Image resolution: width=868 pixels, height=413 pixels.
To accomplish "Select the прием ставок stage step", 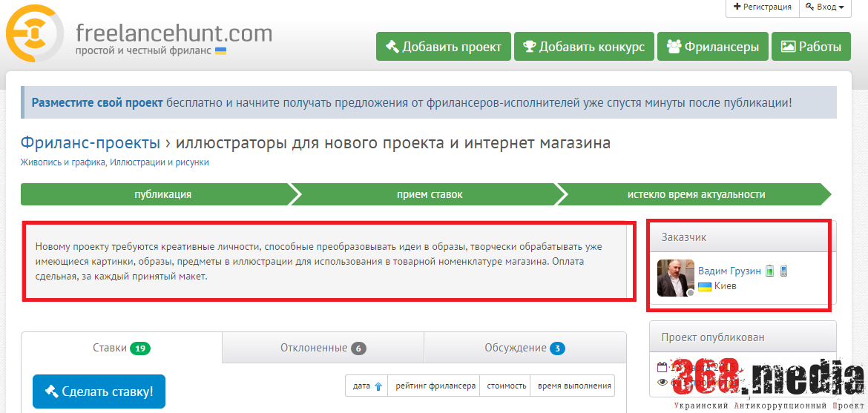I will coord(430,194).
